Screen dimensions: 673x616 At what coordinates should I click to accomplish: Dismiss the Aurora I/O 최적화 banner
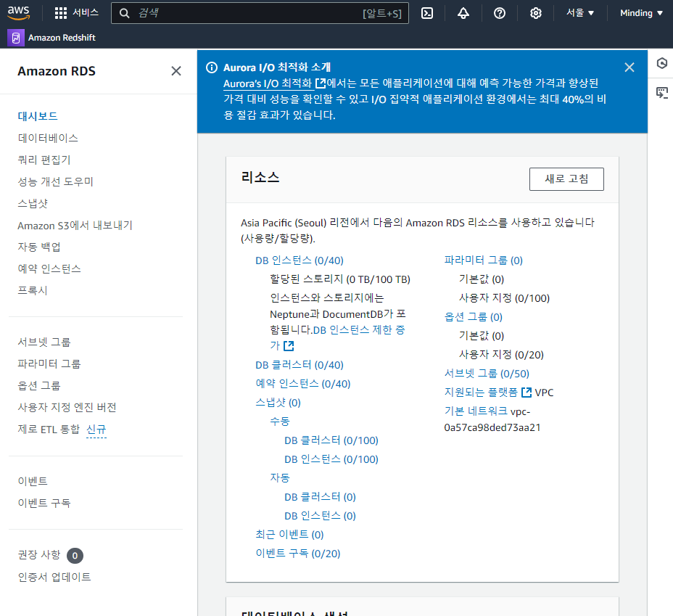click(629, 67)
